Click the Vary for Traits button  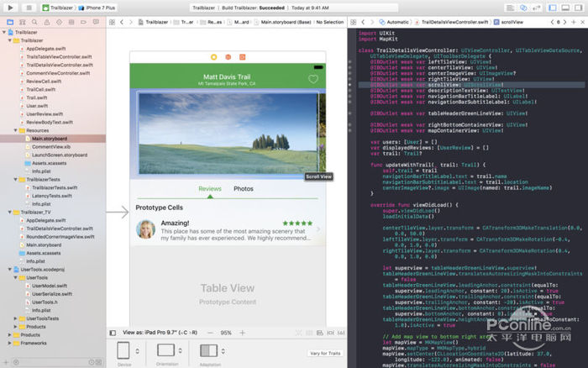(325, 354)
